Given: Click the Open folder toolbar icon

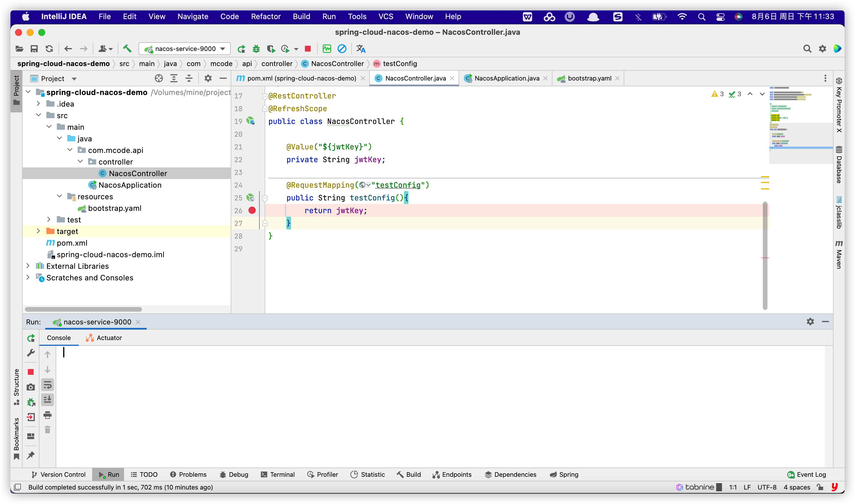Looking at the screenshot, I should click(x=19, y=49).
